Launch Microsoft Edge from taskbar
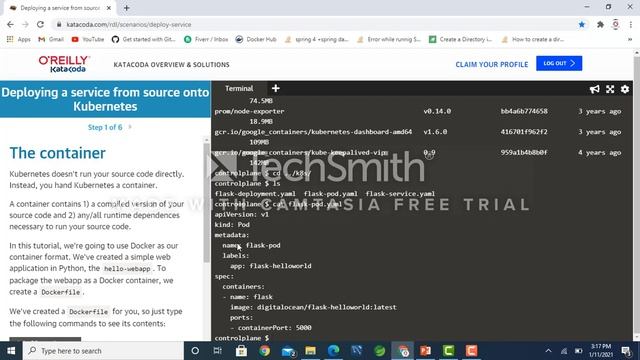The height and width of the screenshot is (360, 640). click(333, 351)
